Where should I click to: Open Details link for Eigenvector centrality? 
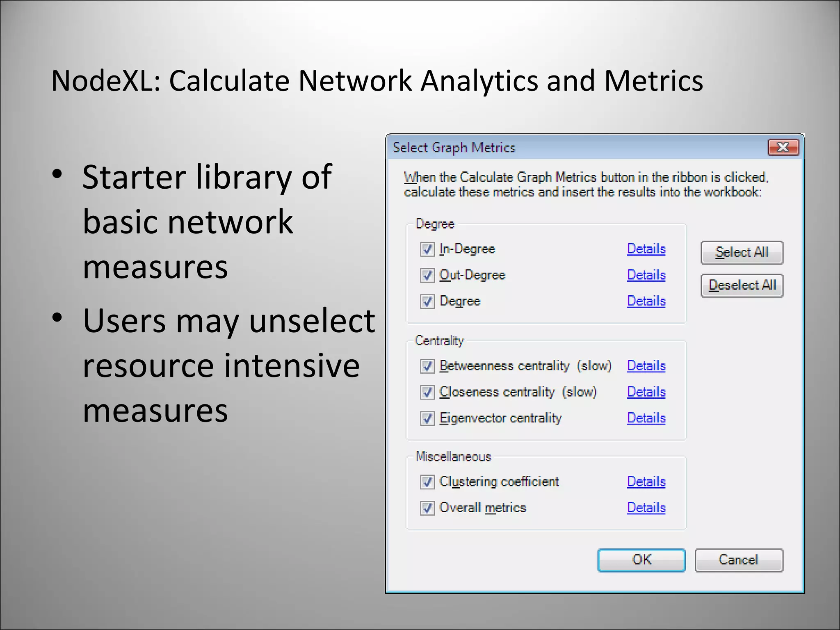point(646,418)
